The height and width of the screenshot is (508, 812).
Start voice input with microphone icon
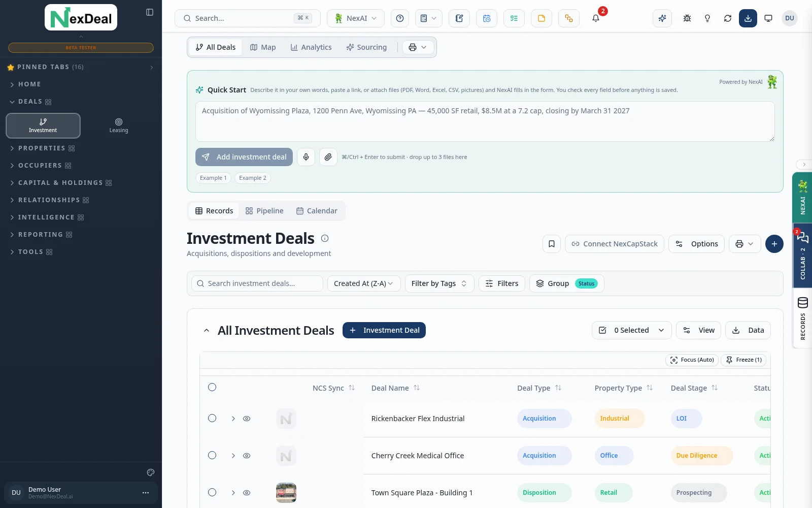(x=306, y=157)
